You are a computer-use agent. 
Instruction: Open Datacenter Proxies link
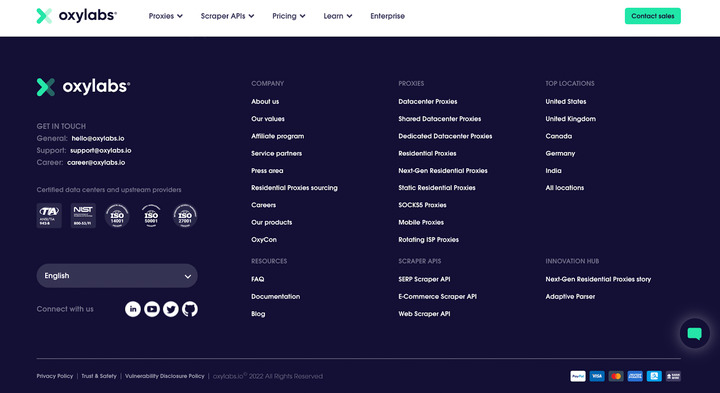428,101
